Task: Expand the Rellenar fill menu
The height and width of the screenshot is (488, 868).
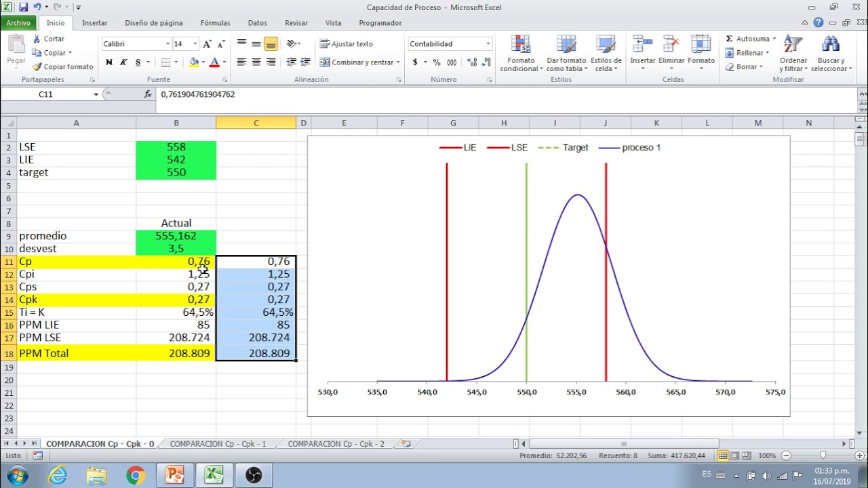Action: tap(750, 53)
